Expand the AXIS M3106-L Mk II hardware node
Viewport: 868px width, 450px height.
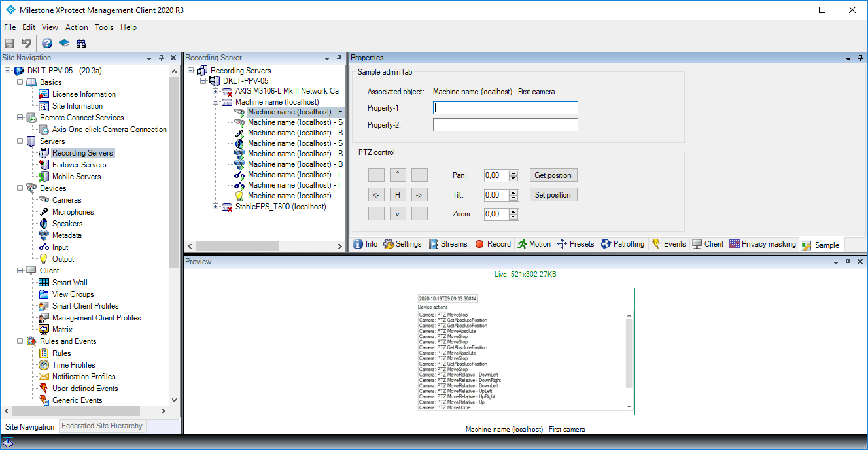(x=216, y=92)
